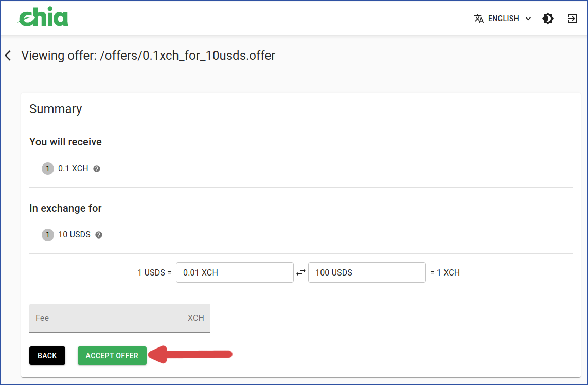Viewport: 588px width, 385px height.
Task: Click the 'Viewing offer' page title
Action: tap(148, 56)
